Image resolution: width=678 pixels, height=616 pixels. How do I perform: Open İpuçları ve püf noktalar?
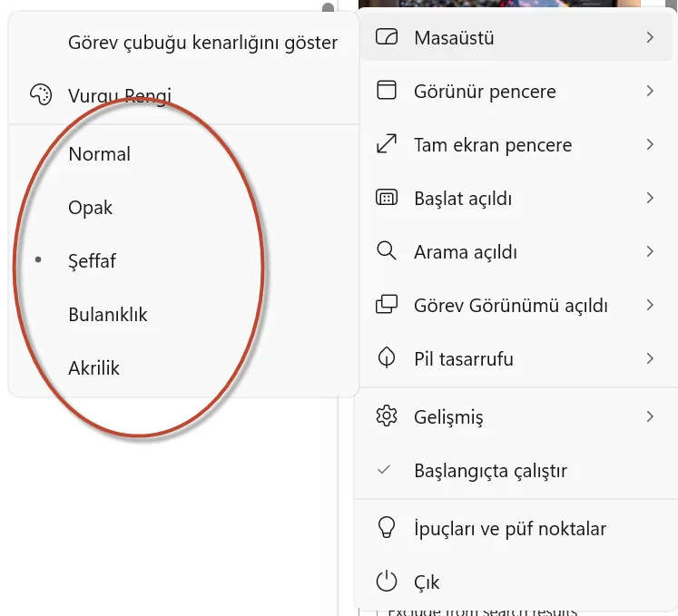coord(509,528)
